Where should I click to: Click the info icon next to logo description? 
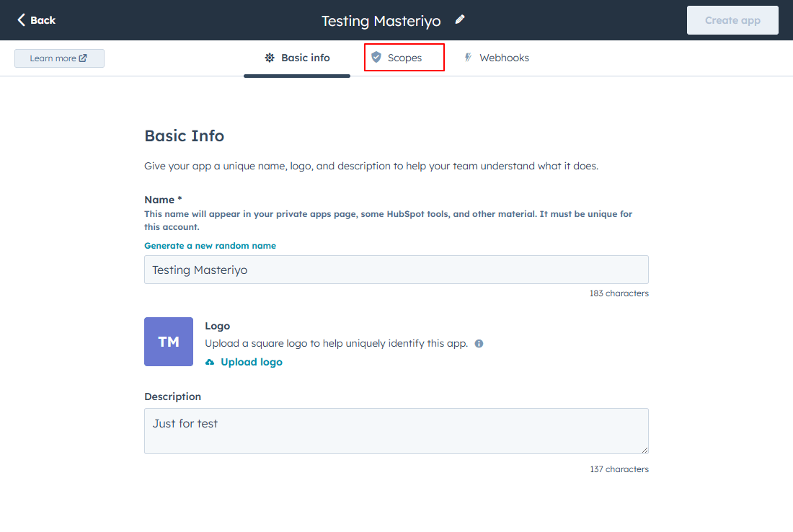pyautogui.click(x=479, y=343)
